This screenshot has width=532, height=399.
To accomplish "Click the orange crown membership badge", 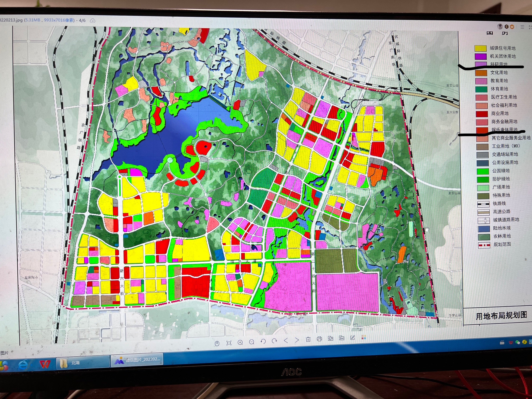I will point(512,27).
